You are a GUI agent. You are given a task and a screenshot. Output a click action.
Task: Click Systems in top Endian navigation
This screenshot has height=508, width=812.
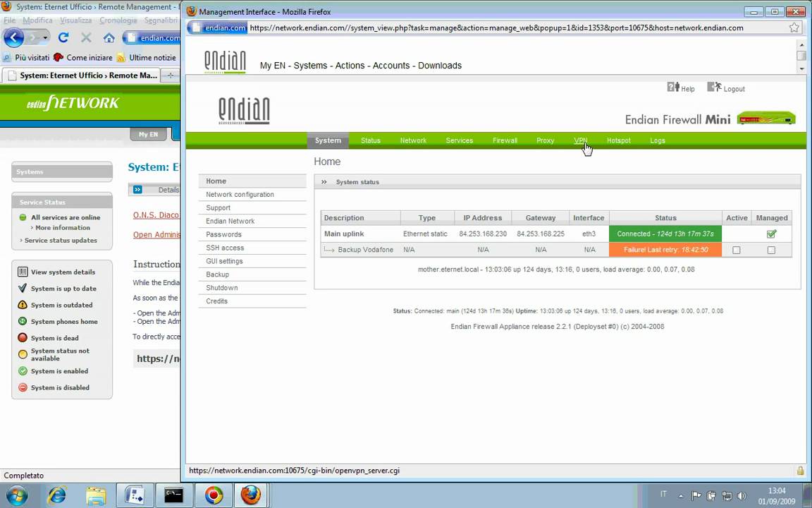tap(310, 66)
